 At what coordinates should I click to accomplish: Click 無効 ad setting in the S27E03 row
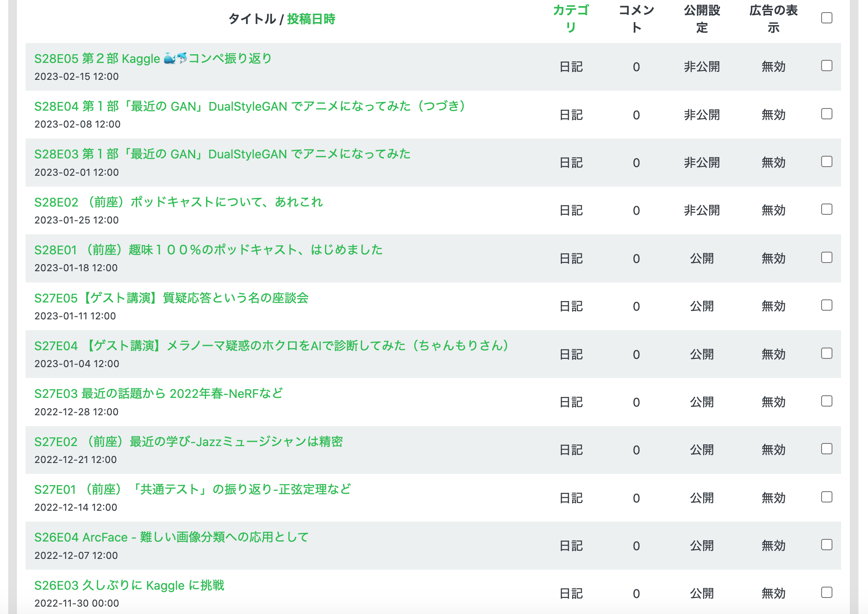pos(773,402)
